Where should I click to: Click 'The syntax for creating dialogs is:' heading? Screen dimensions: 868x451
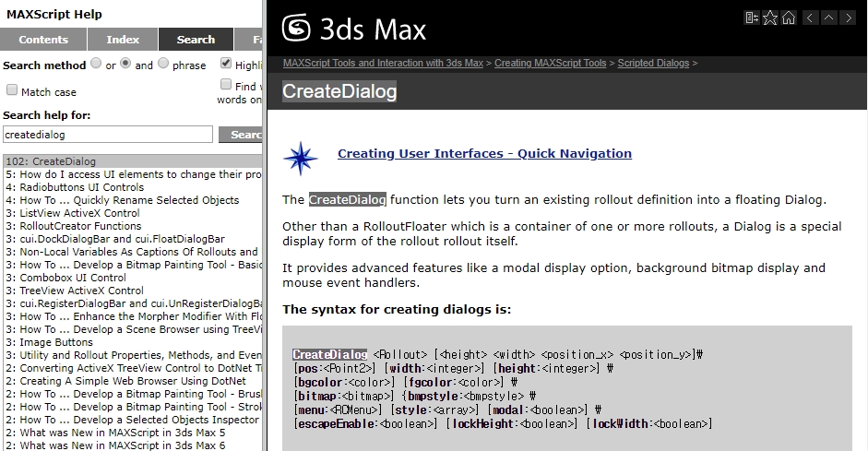click(x=397, y=309)
